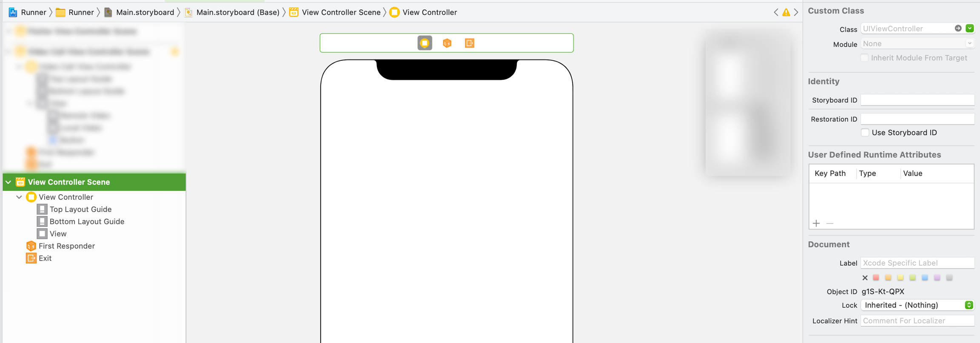Click the arrow icon beside the Class field
Screen dimensions: 980x343
tap(958, 28)
